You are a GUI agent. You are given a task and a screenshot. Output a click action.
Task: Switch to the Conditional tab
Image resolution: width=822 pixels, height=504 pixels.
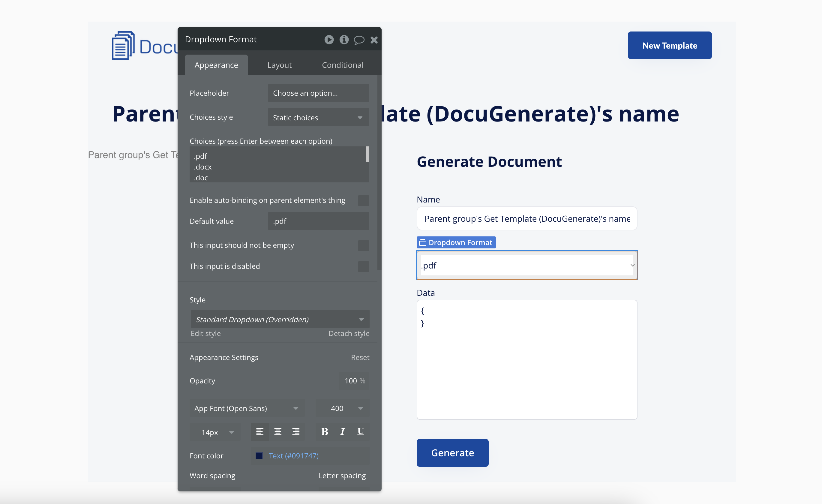click(x=342, y=65)
